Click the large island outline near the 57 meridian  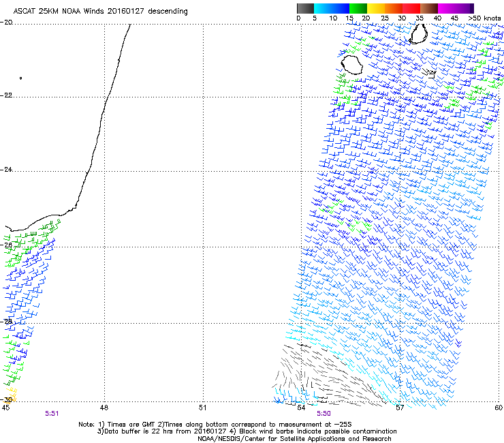click(x=418, y=34)
